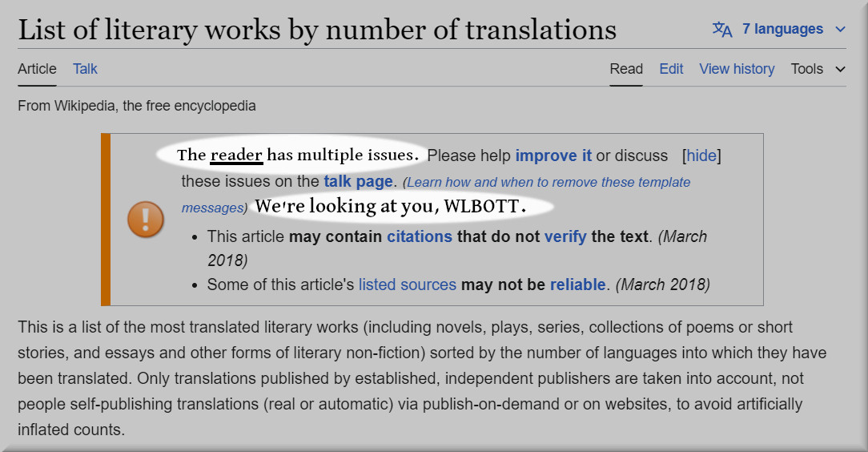
Task: Click the page title heading
Action: point(317,30)
